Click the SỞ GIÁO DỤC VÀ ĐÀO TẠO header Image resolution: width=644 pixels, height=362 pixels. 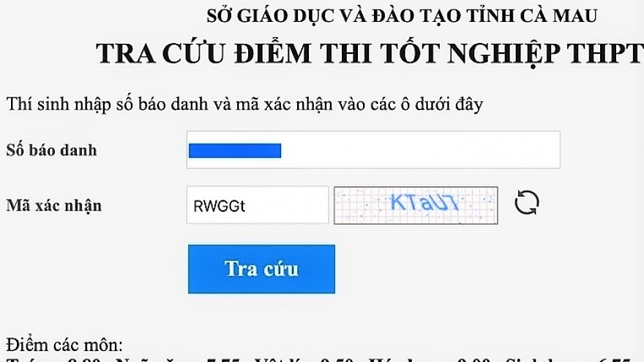tap(402, 15)
